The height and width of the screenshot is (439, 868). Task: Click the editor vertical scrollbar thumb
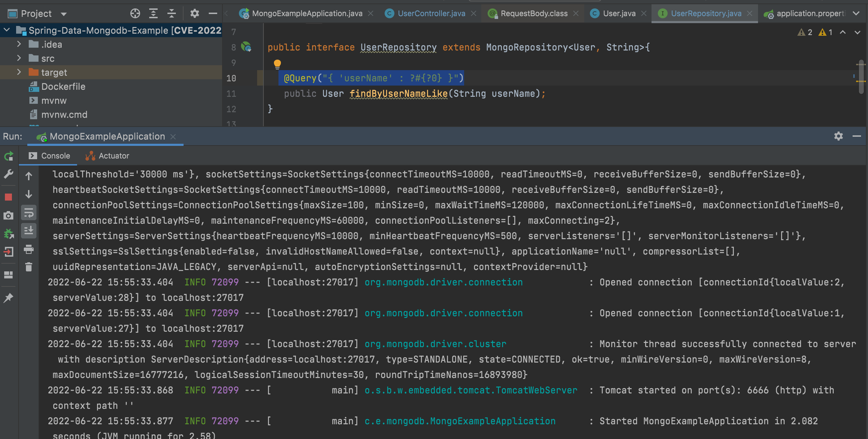(861, 77)
